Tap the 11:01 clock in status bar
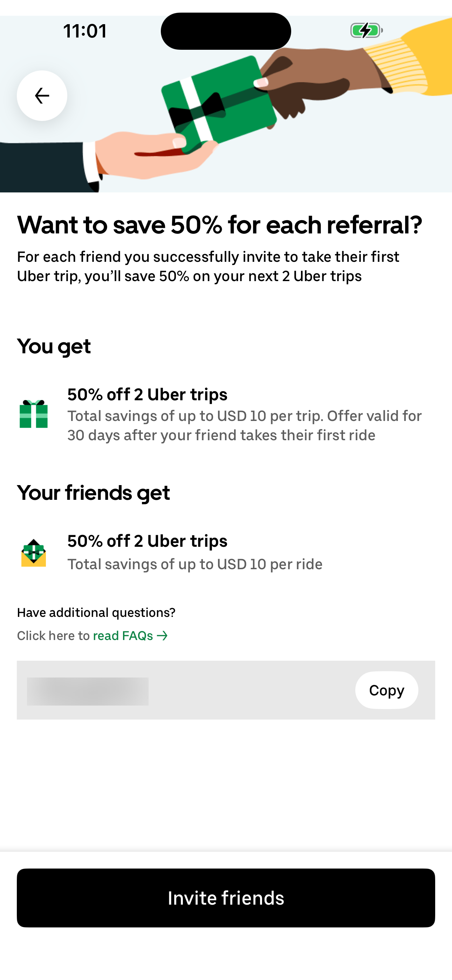452x980 pixels. tap(85, 31)
